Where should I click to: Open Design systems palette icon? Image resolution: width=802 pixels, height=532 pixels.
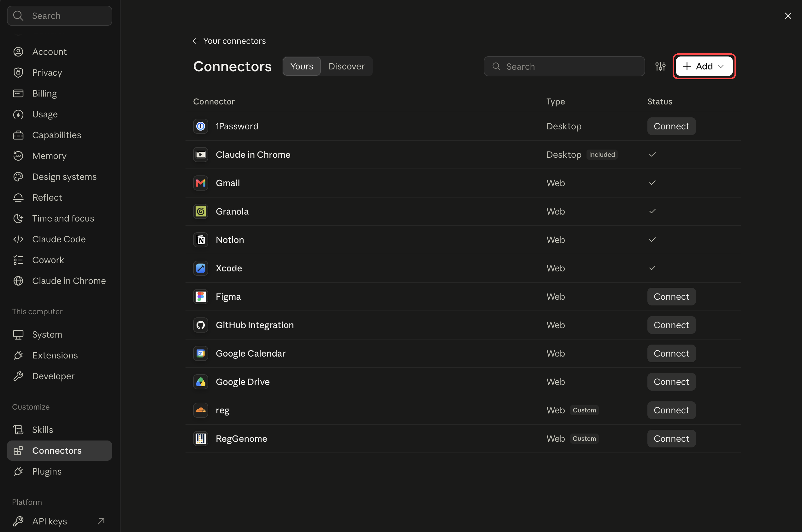(18, 176)
